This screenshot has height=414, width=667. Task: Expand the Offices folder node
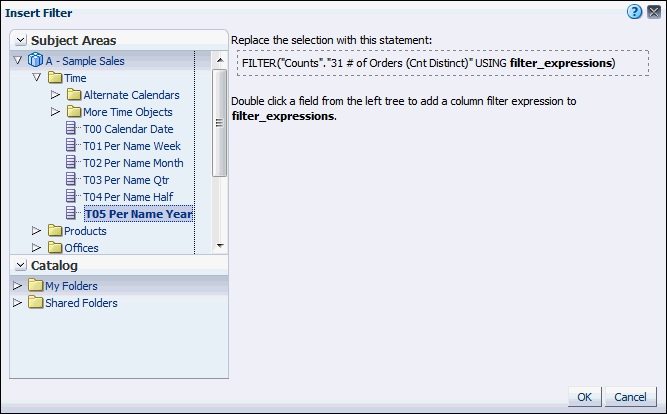tap(37, 248)
